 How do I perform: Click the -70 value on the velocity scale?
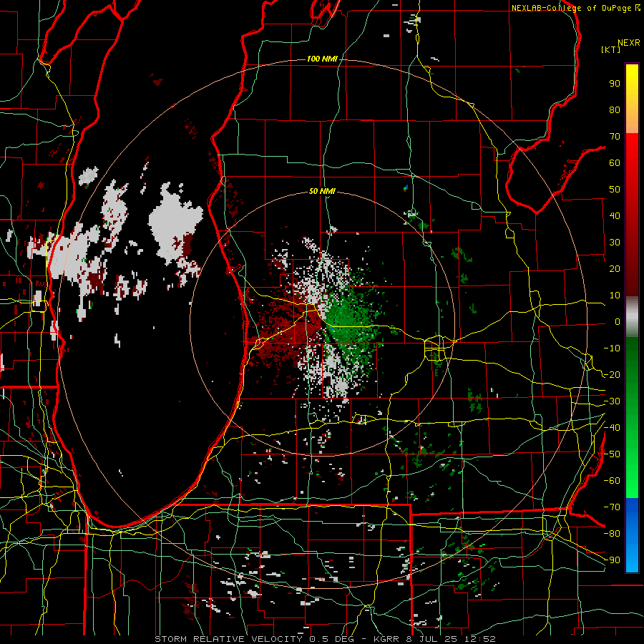(x=612, y=507)
